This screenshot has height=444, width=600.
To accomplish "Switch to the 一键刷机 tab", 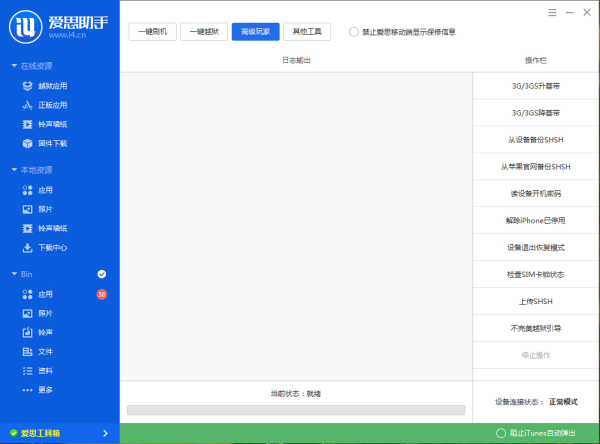I will [x=153, y=32].
